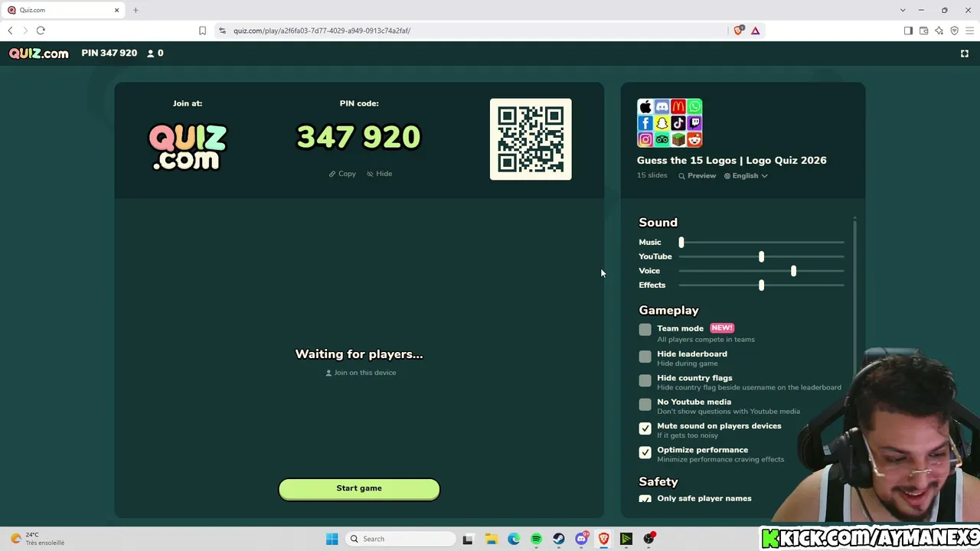Click the Start game button
This screenshot has width=980, height=551.
pyautogui.click(x=359, y=488)
